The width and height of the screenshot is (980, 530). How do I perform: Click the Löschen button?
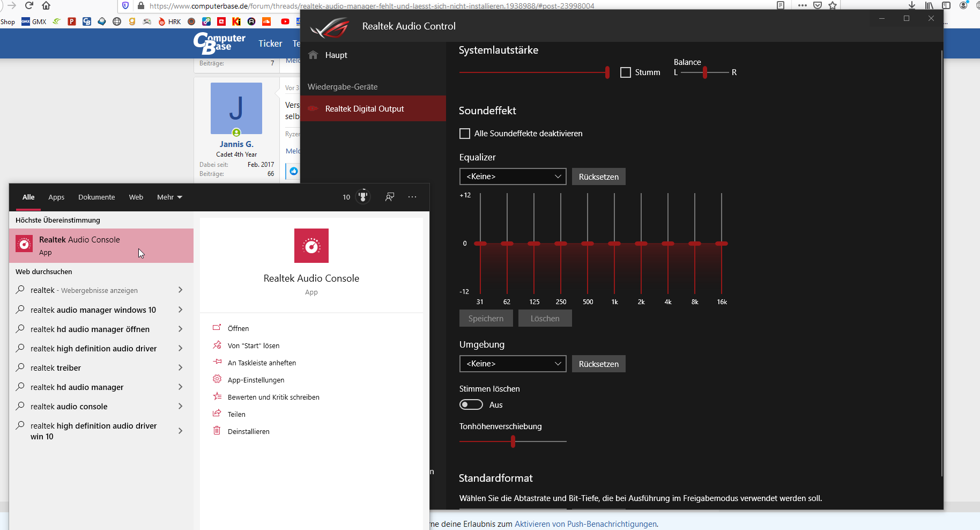pyautogui.click(x=545, y=318)
